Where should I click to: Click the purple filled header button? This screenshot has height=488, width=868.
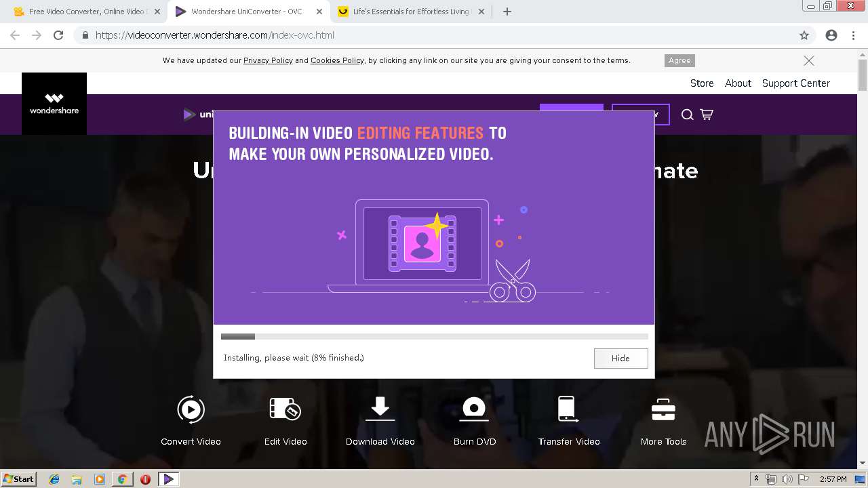[x=571, y=108]
